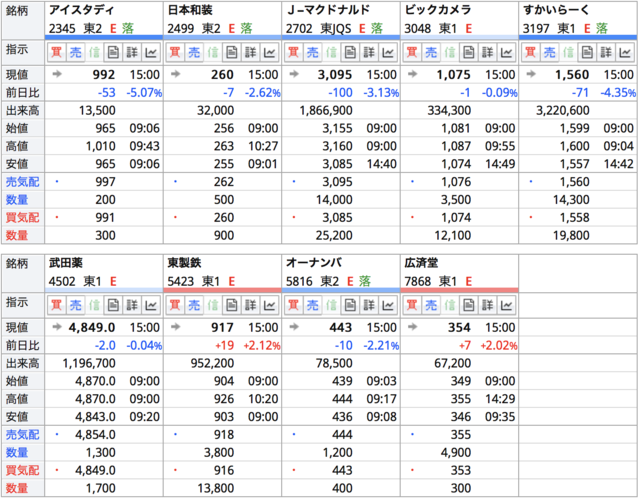Image resolution: width=640 pixels, height=500 pixels.
Task: Click the 詳 details button for 日本和装
Action: click(251, 51)
